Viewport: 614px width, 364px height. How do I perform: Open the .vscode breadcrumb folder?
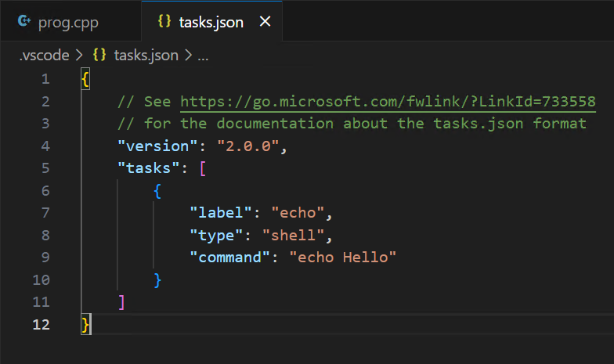pyautogui.click(x=44, y=55)
